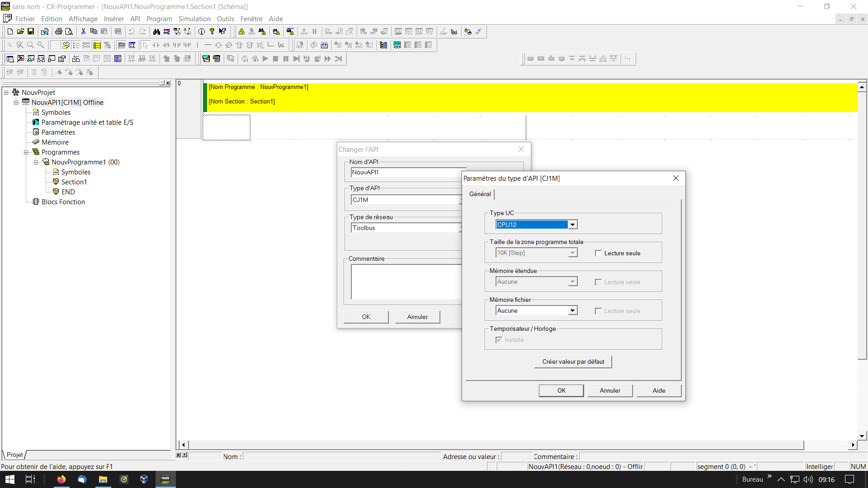Image resolution: width=868 pixels, height=488 pixels.
Task: Open the Type UC dropdown showing CPU12
Action: click(572, 225)
